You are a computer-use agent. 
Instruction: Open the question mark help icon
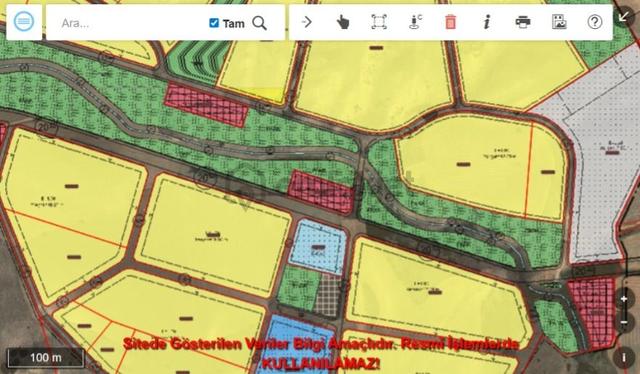pos(595,22)
